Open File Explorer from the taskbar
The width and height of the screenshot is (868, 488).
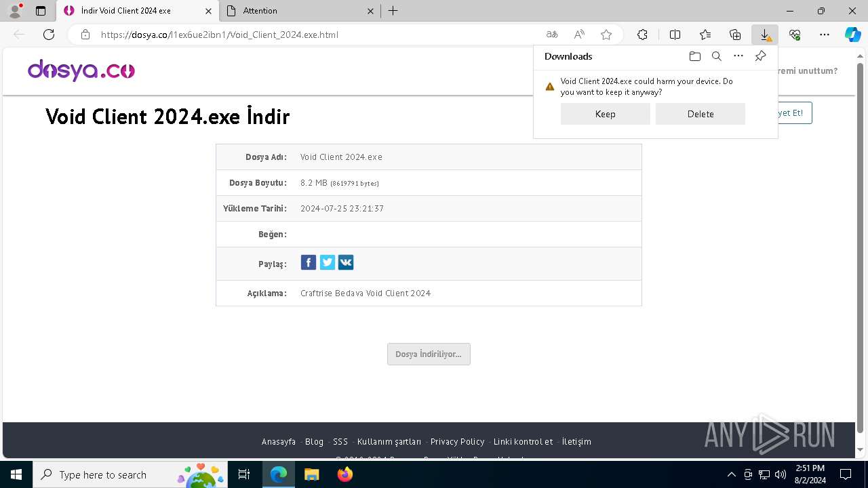pos(311,474)
